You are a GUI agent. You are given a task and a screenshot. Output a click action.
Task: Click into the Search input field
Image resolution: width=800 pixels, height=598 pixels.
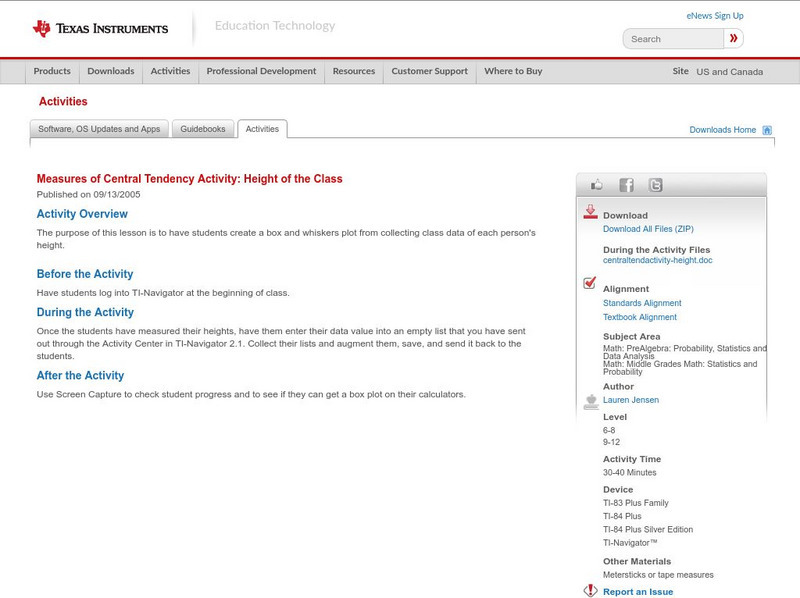[673, 39]
